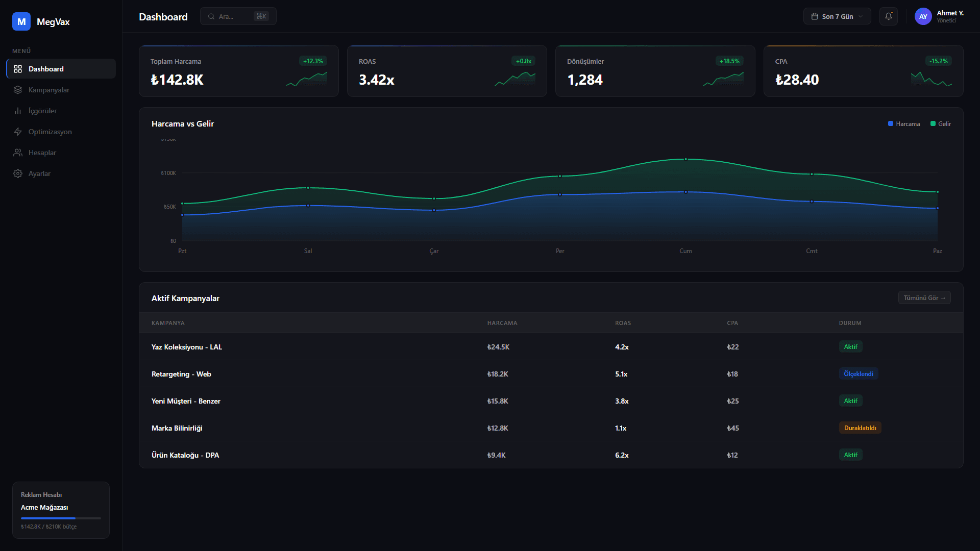Click the Dashboard grid icon in sidebar

click(x=18, y=69)
